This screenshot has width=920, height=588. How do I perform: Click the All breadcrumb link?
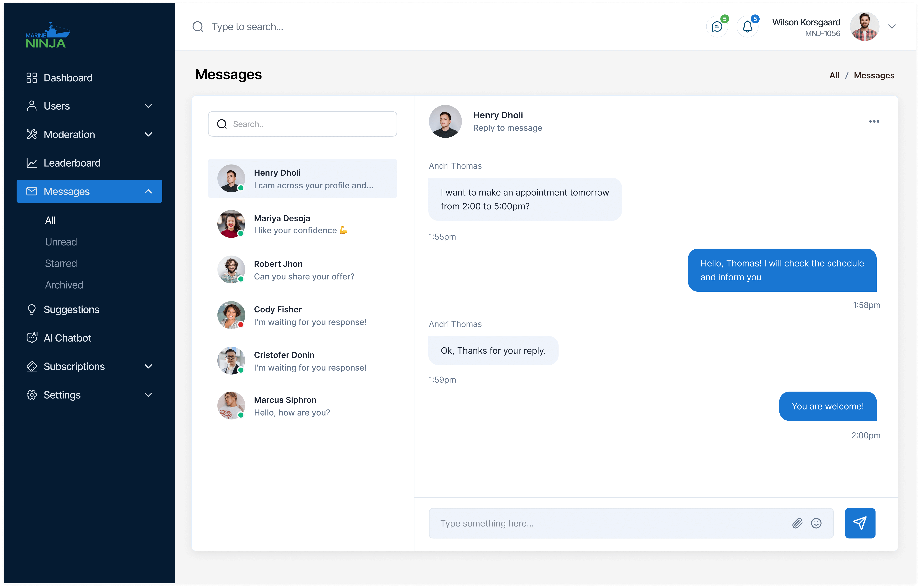pyautogui.click(x=834, y=76)
